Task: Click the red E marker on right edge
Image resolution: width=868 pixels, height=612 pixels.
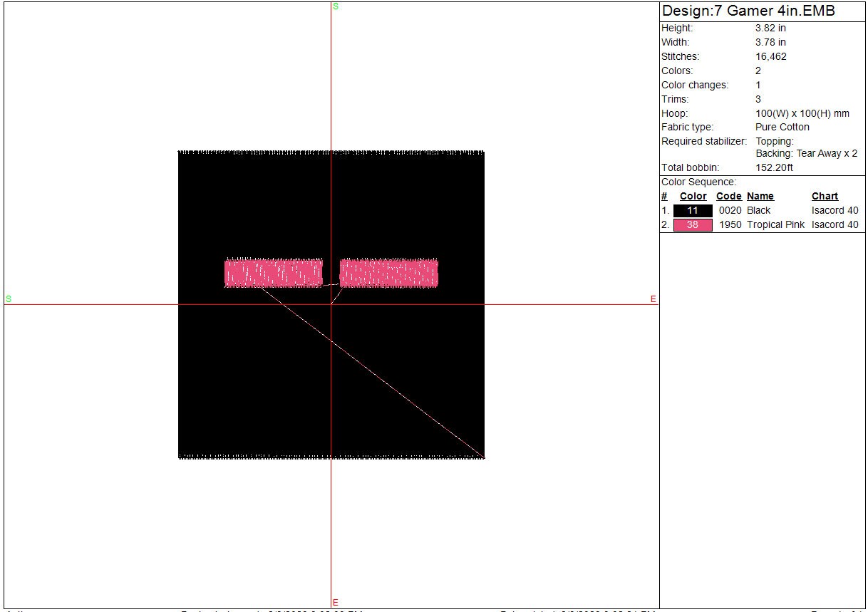Action: click(653, 299)
